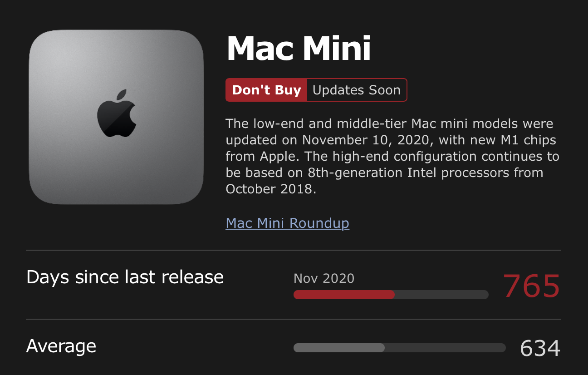Click the unfilled part of the release bar

click(441, 294)
